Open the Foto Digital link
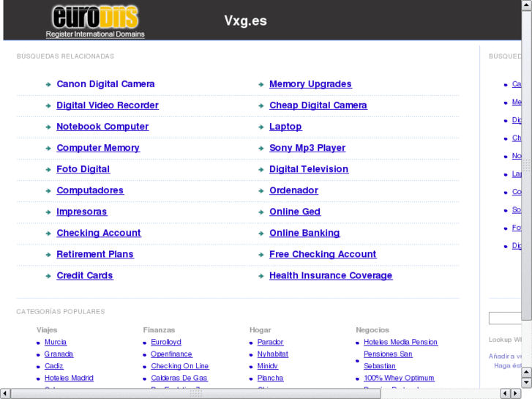532x399 pixels. (83, 169)
